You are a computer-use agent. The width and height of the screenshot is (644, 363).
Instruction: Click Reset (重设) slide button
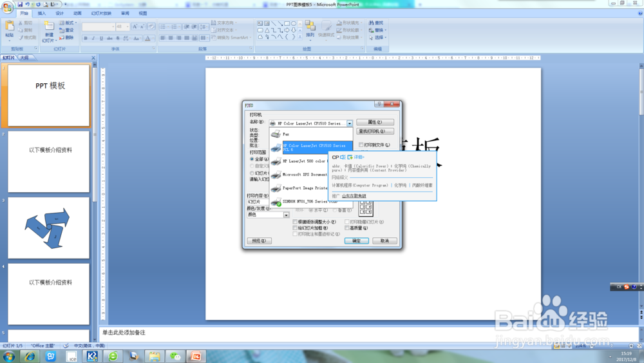tap(66, 30)
